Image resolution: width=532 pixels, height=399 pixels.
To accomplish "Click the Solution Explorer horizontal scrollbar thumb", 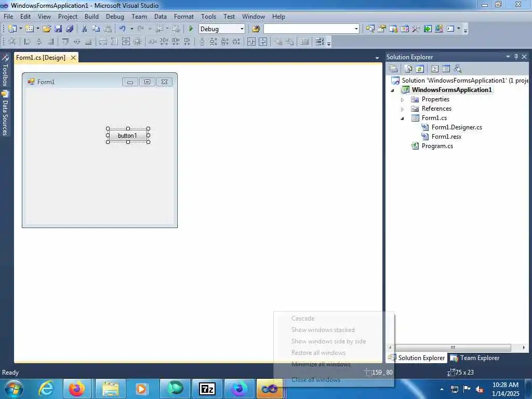I will 453,348.
